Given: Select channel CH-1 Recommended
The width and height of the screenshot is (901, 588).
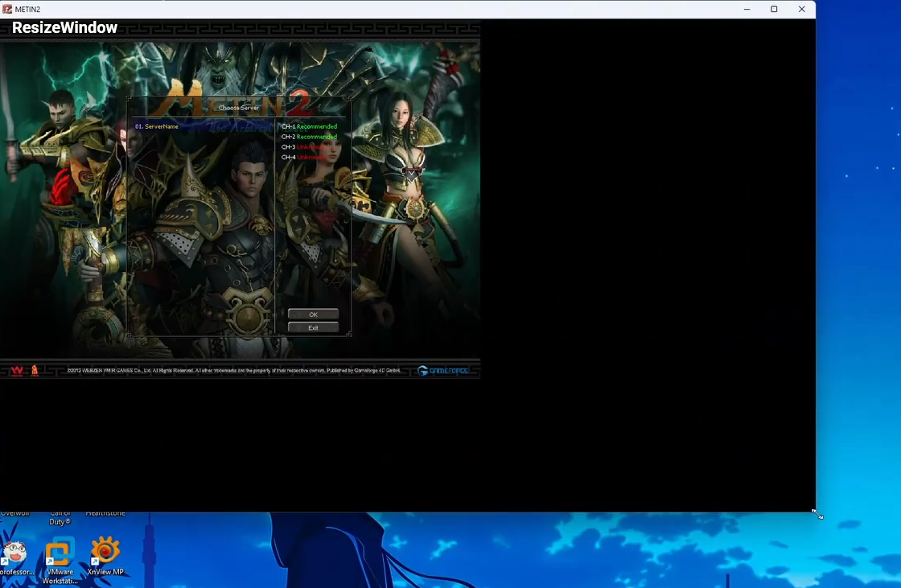Looking at the screenshot, I should pos(309,126).
